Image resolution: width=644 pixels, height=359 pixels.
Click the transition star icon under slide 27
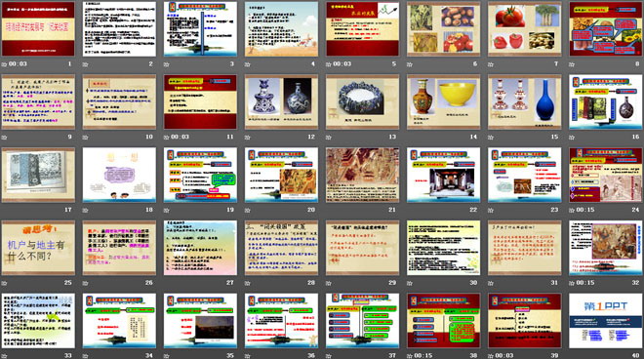[166, 283]
